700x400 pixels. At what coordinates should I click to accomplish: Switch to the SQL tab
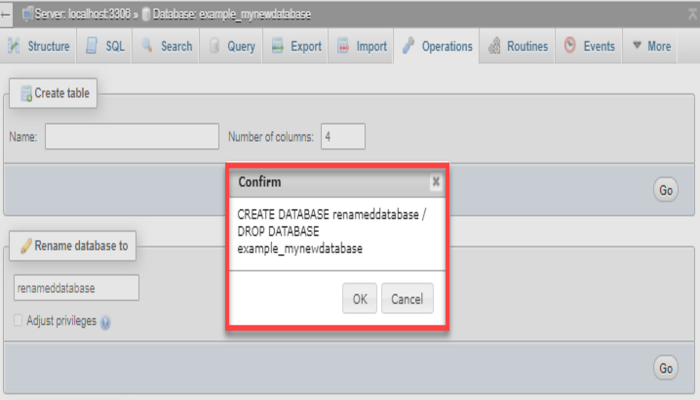(x=104, y=46)
